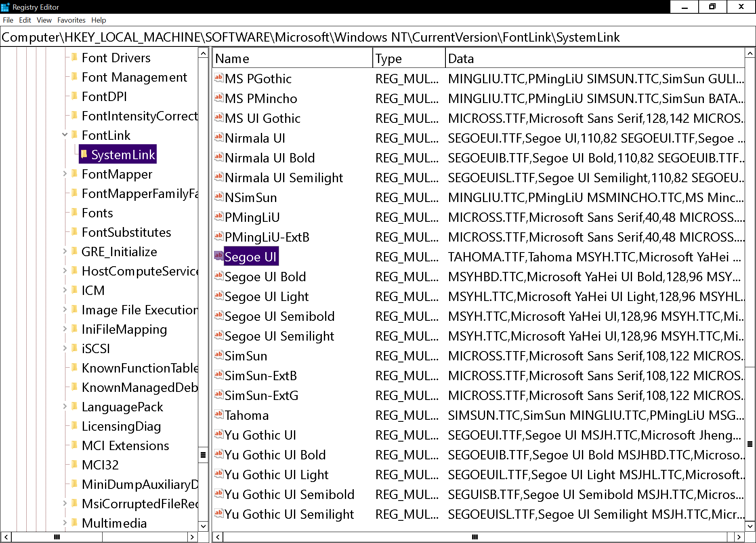Sort values by the Name column header
Screen dimensions: 756x543
[292, 59]
